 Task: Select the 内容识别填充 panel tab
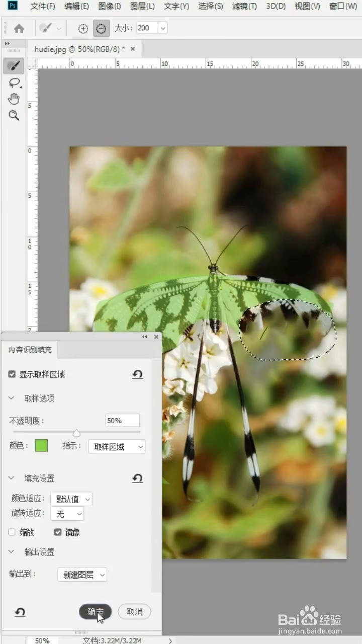30,349
